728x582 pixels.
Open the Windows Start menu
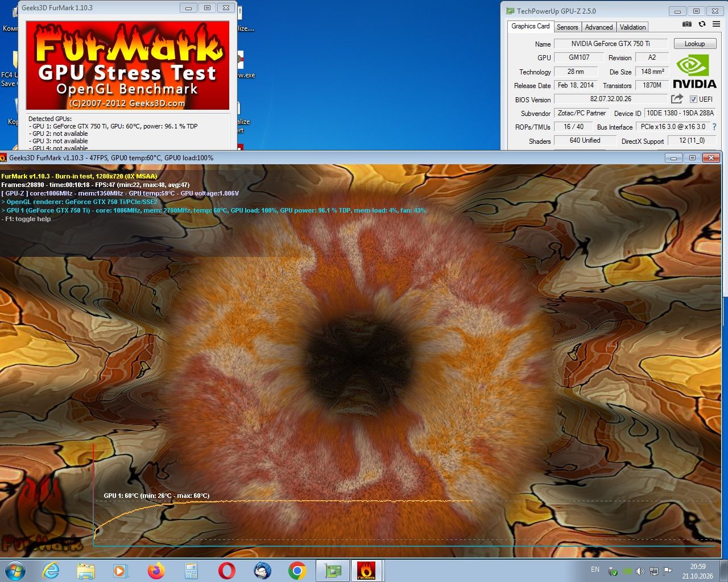click(x=15, y=571)
